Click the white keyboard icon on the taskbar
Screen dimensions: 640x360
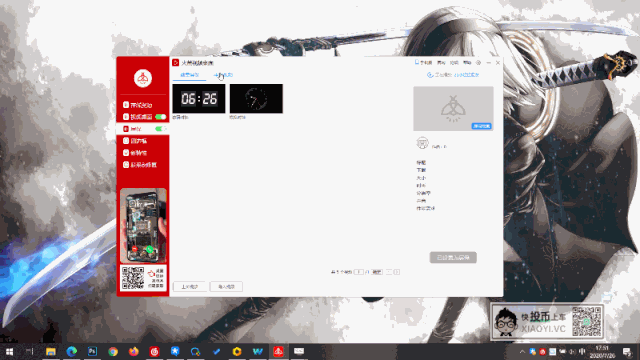[x=299, y=351]
